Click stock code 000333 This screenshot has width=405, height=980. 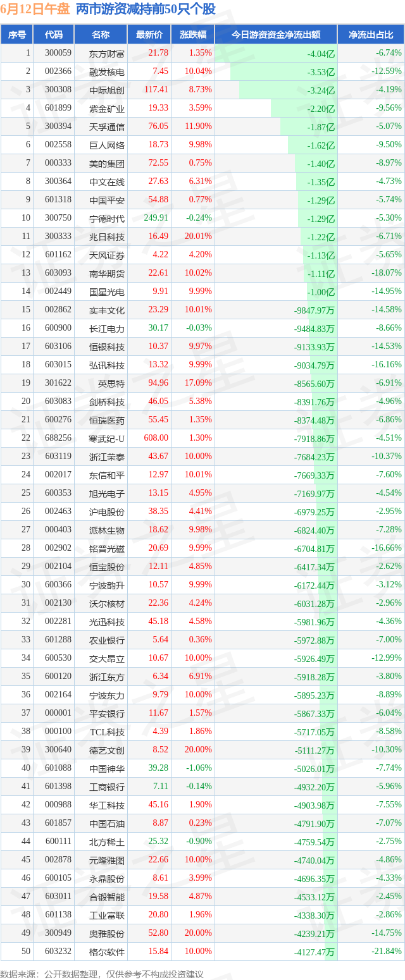coord(58,163)
